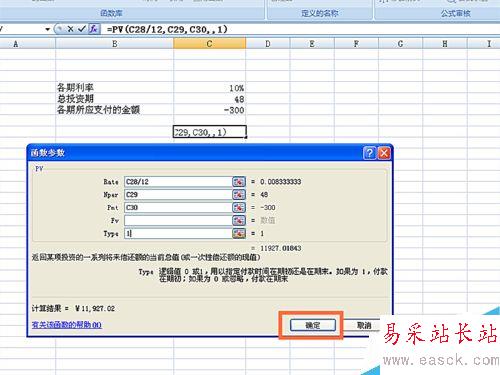Click the Rate collapse-dialog range icon
Image resolution: width=500 pixels, height=375 pixels.
(x=239, y=182)
